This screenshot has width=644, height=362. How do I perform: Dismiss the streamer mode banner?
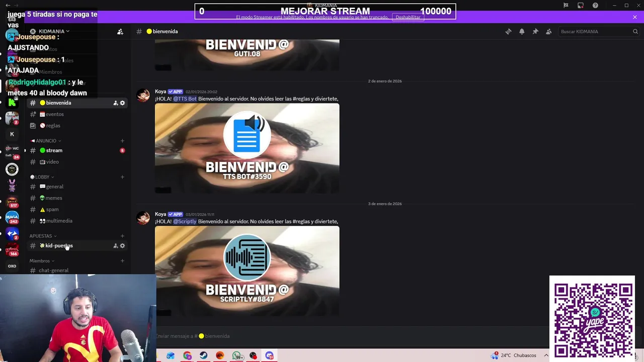click(x=635, y=17)
